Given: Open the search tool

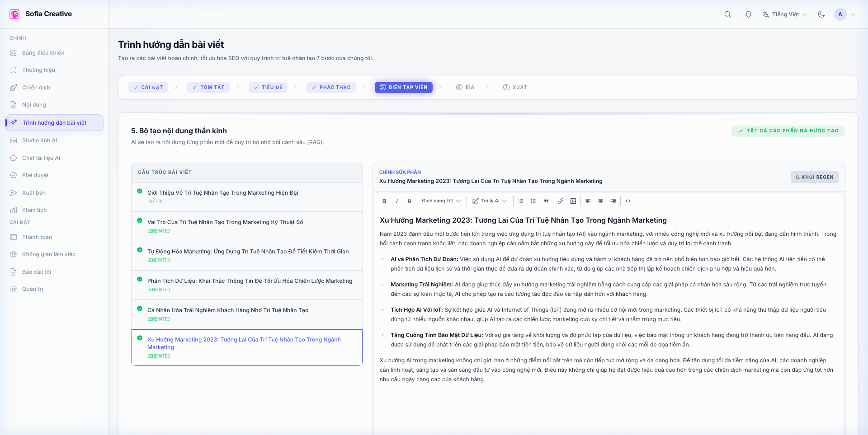Looking at the screenshot, I should pyautogui.click(x=727, y=14).
